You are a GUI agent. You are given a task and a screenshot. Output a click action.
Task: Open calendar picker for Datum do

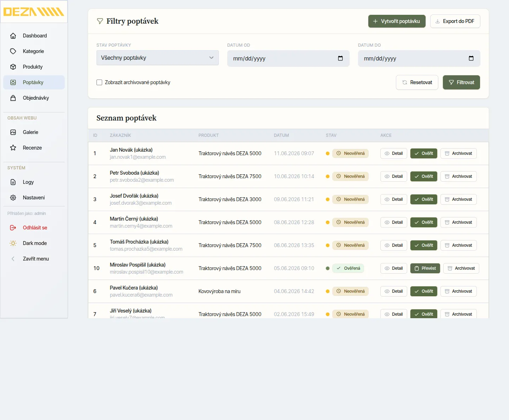pos(471,58)
